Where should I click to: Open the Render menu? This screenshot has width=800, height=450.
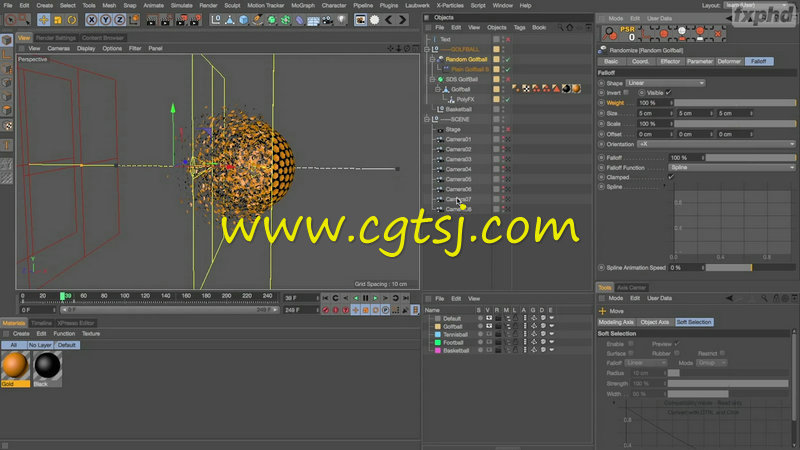coord(208,6)
